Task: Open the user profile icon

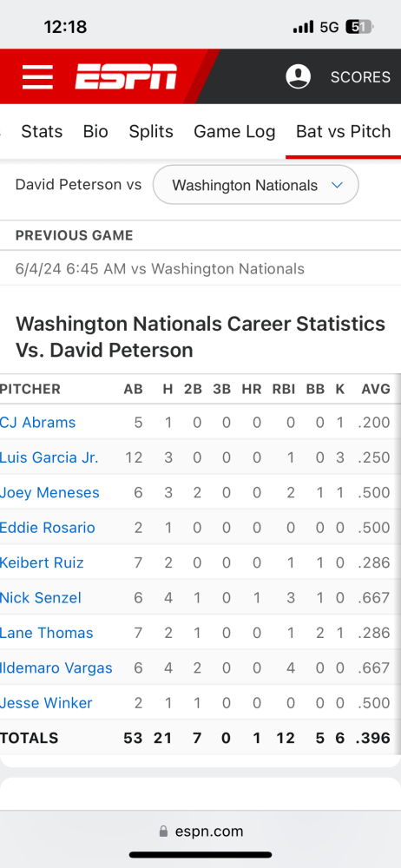Action: pos(298,76)
